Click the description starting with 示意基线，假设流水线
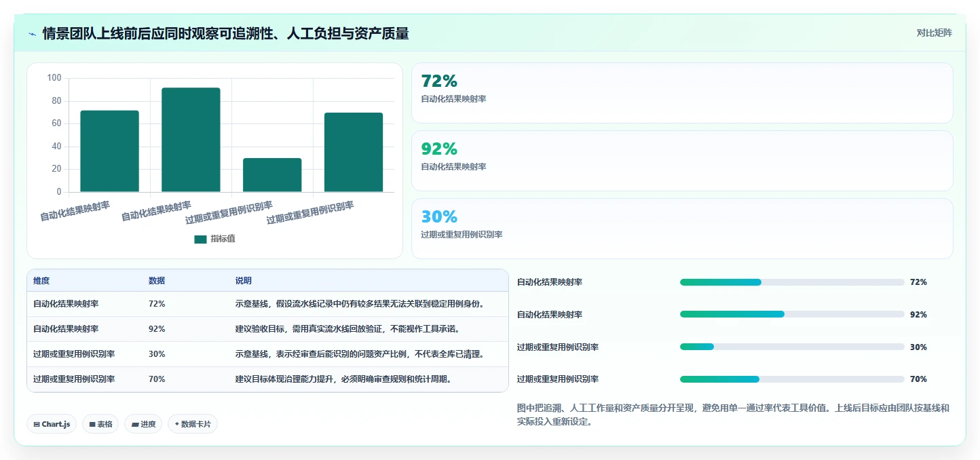Viewport: 980px width, 460px height. pos(361,304)
